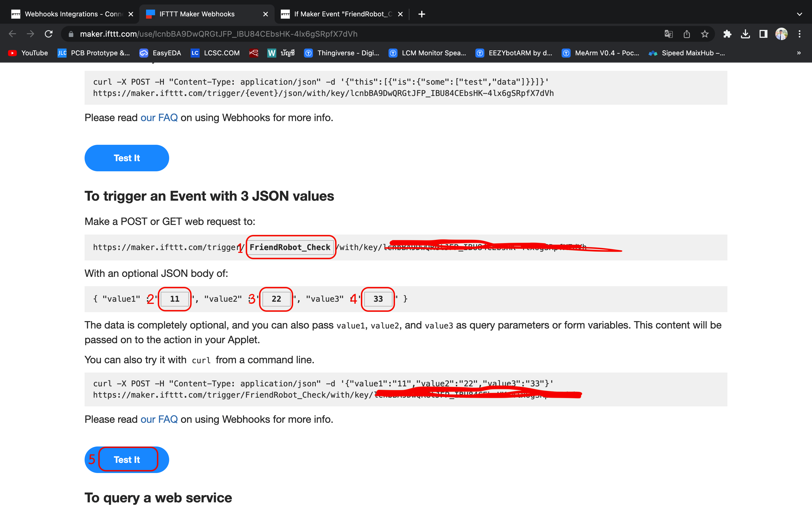Open the Chrome profile avatar
812x508 pixels.
point(782,34)
